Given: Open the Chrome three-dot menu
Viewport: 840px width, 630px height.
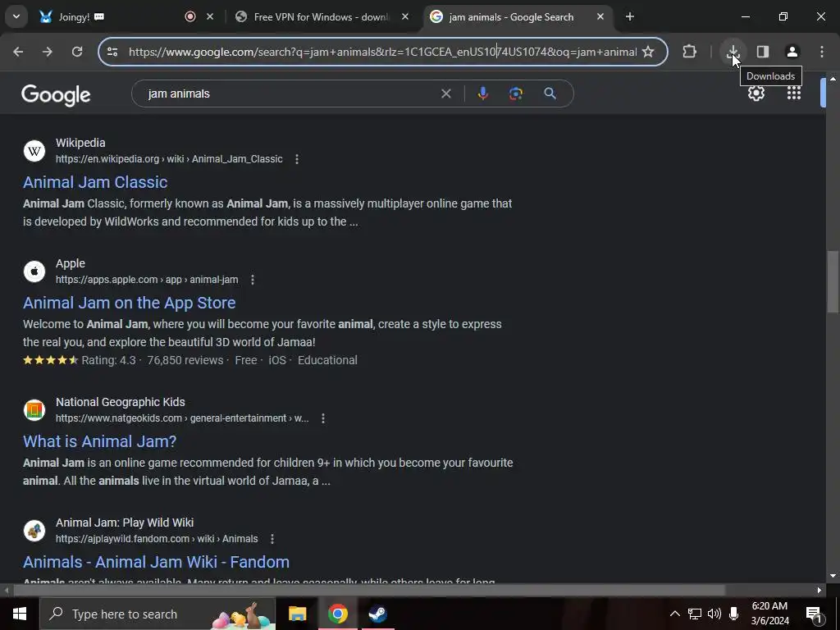Looking at the screenshot, I should 822,52.
